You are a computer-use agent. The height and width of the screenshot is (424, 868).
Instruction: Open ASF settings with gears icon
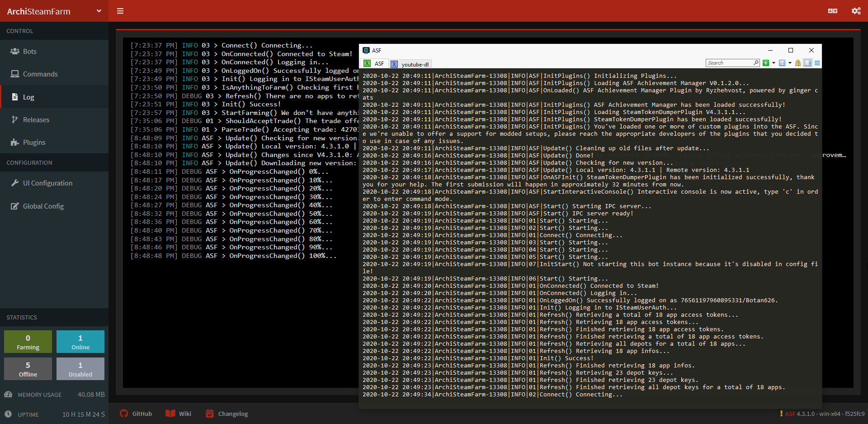(856, 11)
